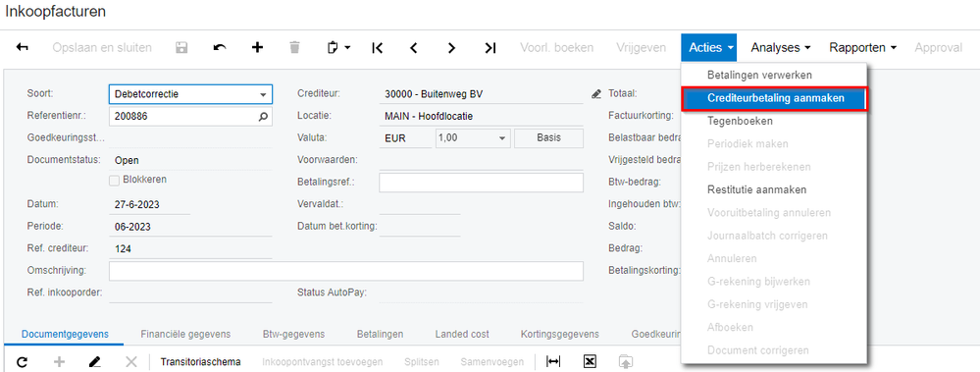Viewport: 980px width, 372px height.
Task: Click the fit columns icon
Action: [553, 361]
